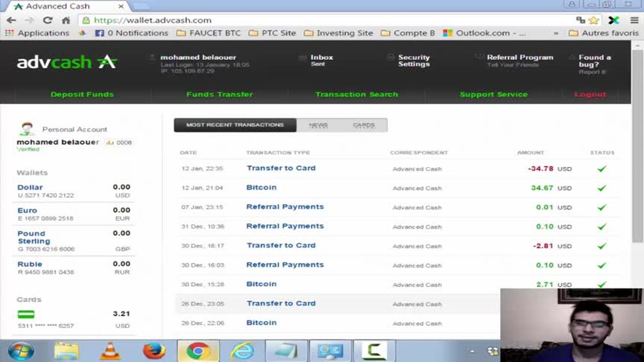Open the Inbox link in the header
The height and width of the screenshot is (362, 644).
[x=321, y=57]
